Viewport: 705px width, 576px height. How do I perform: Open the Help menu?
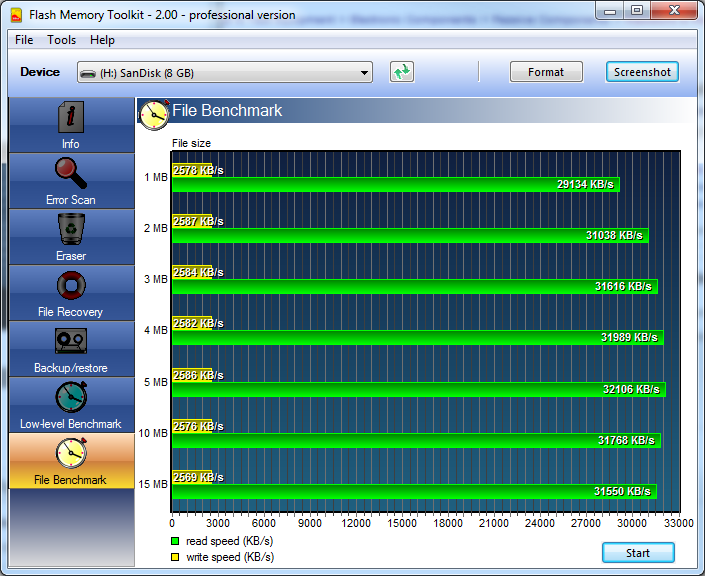(102, 40)
